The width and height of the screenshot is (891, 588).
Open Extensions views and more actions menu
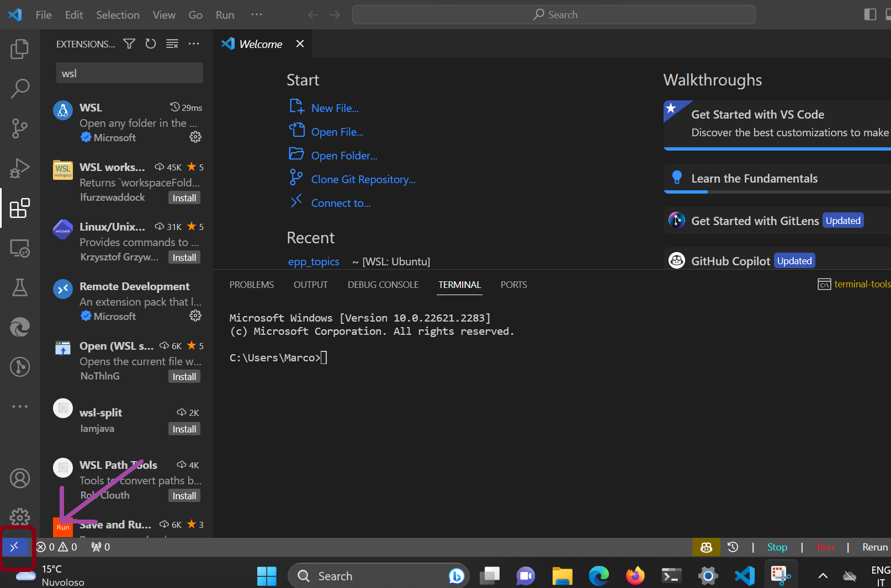[194, 44]
